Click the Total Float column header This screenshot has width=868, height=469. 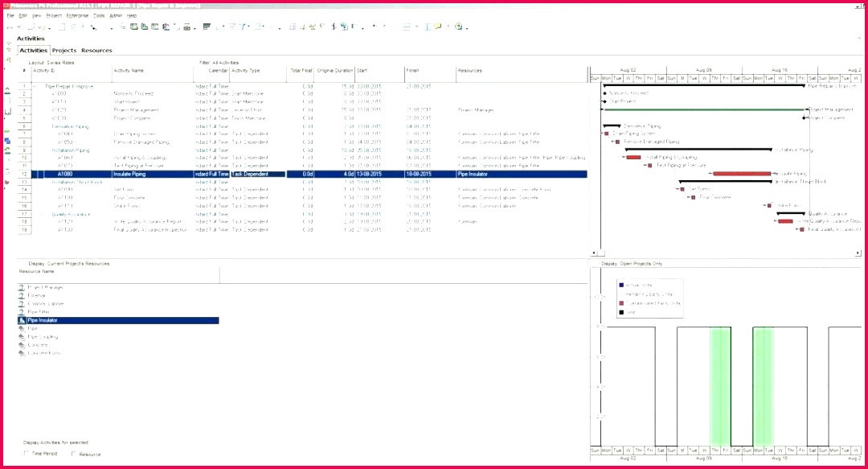coord(301,71)
